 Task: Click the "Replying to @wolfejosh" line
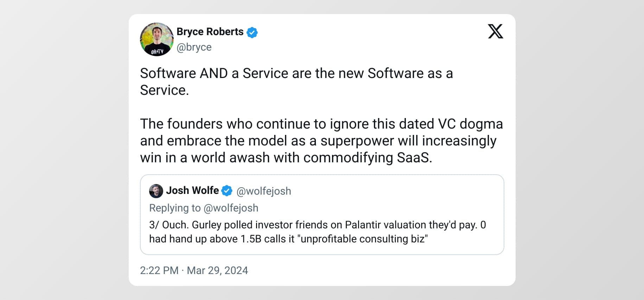tap(204, 208)
